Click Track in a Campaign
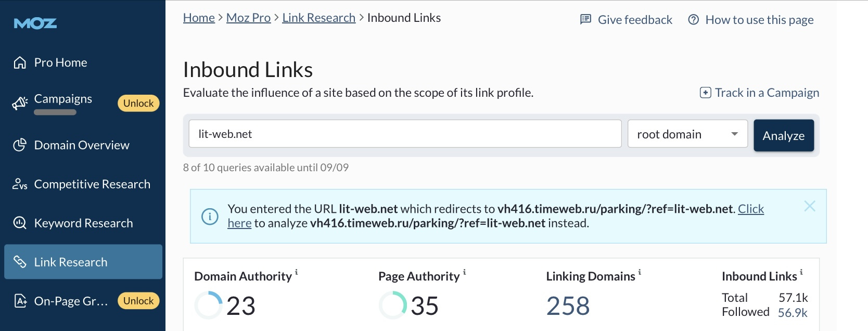The height and width of the screenshot is (331, 868). (760, 93)
